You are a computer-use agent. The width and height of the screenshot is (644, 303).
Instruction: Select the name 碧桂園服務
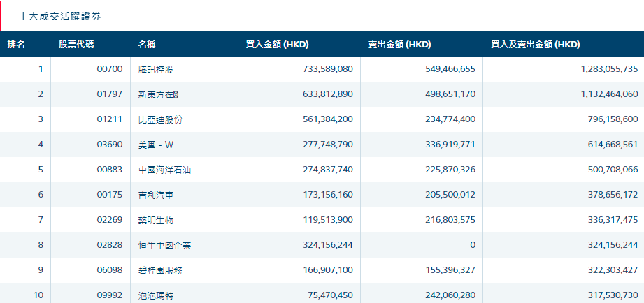[x=161, y=269]
